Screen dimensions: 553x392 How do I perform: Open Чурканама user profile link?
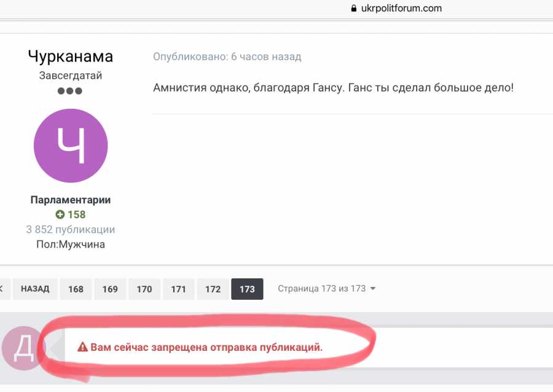pyautogui.click(x=71, y=57)
